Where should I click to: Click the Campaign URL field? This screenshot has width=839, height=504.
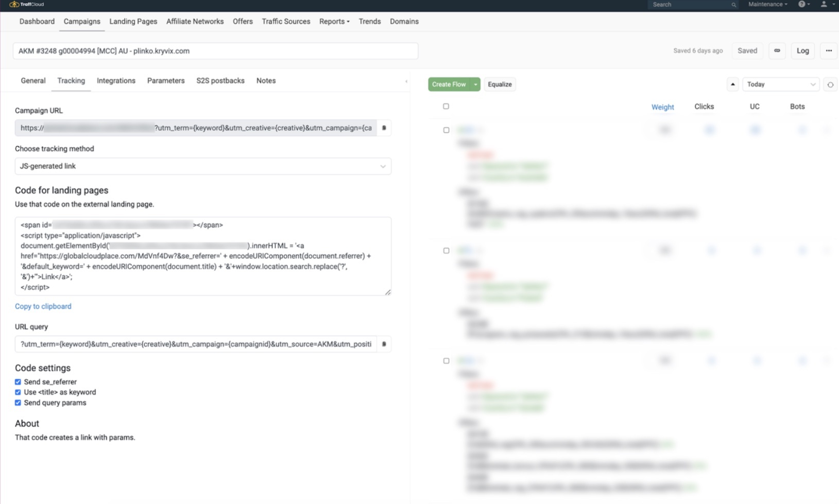[196, 128]
